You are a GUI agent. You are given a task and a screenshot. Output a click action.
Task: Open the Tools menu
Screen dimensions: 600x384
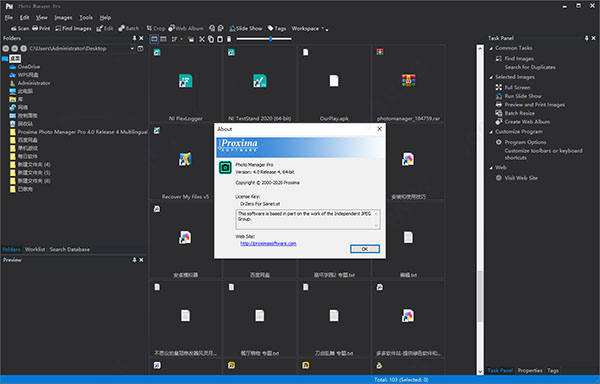tap(86, 18)
